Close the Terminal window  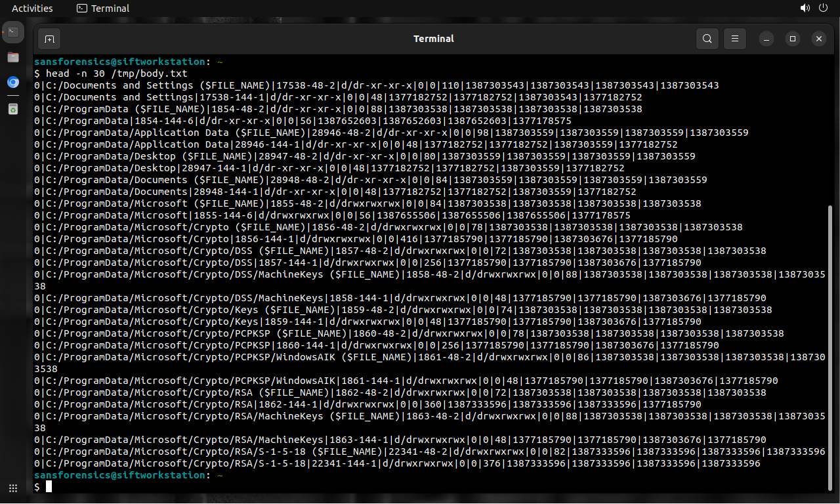tap(818, 39)
